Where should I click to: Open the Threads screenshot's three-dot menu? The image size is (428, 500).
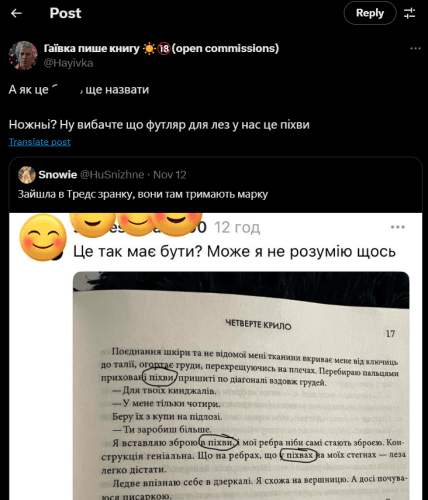[x=397, y=227]
